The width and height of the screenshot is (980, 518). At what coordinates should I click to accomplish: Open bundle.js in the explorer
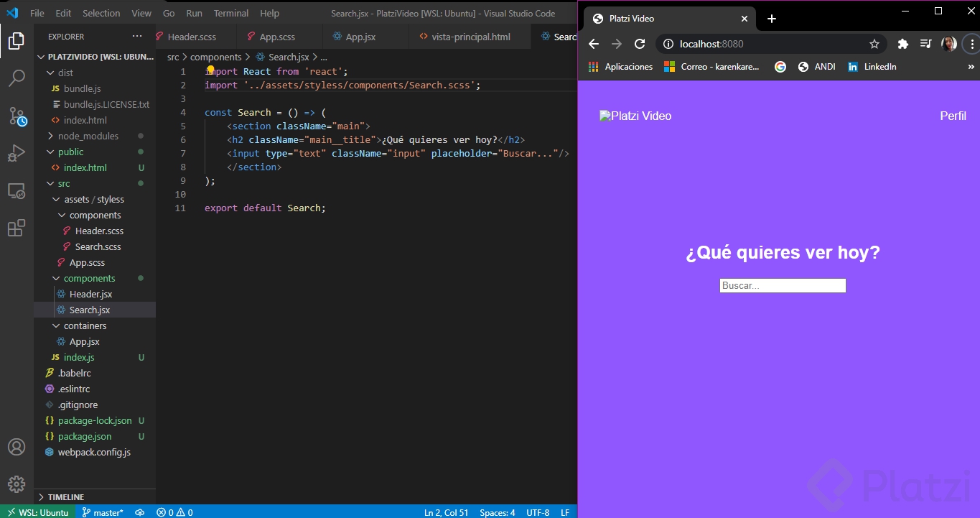click(x=95, y=88)
